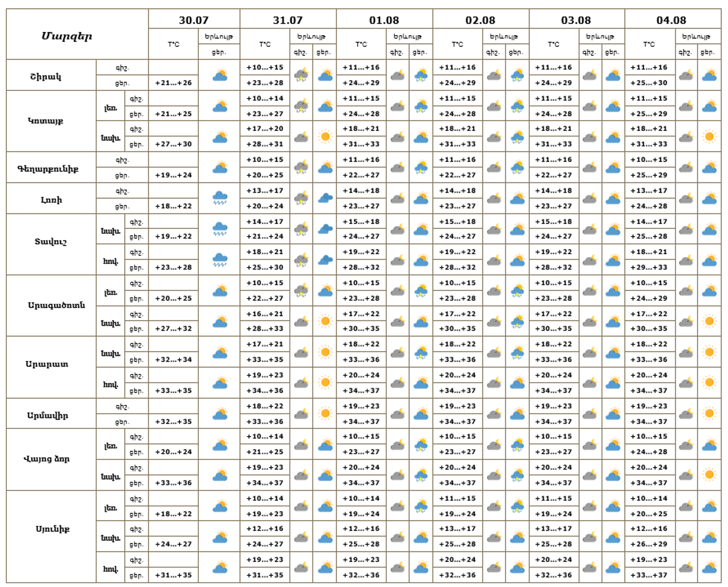This screenshot has height=587, width=728.
Task: Select the 30.07 date header
Action: pos(194,20)
